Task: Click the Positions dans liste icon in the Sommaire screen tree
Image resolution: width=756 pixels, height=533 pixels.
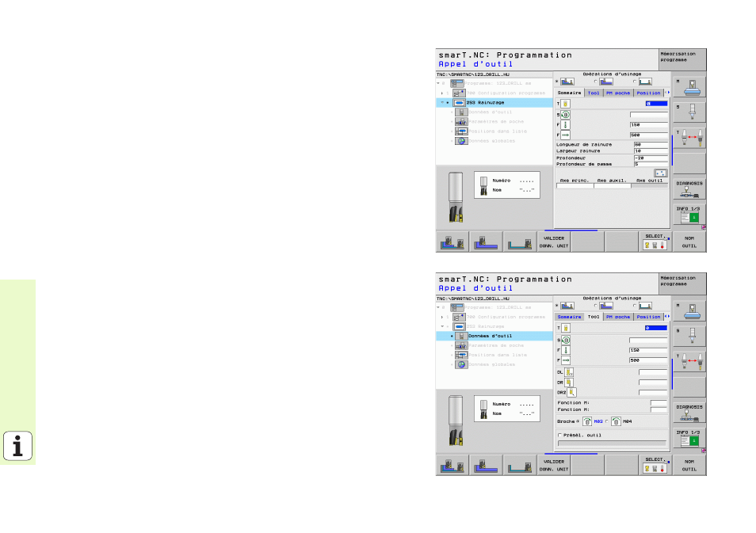Action: (461, 131)
